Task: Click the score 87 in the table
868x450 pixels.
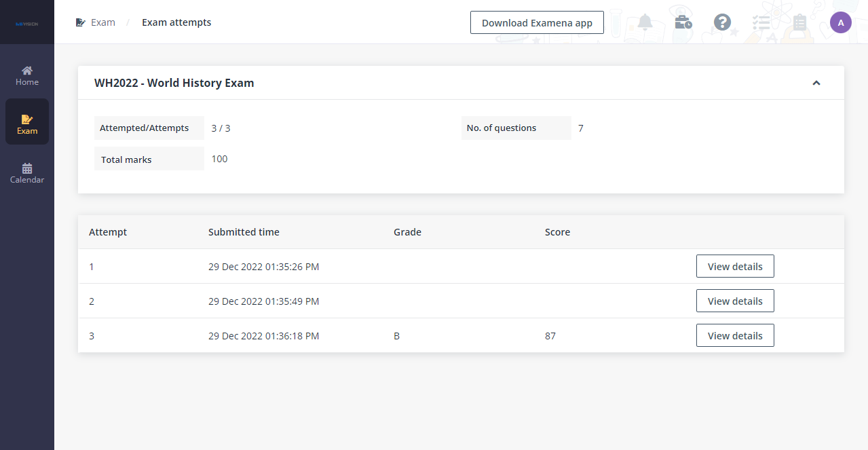Action: coord(550,335)
